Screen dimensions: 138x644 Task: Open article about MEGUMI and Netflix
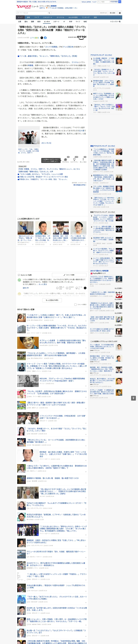pos(62,380)
